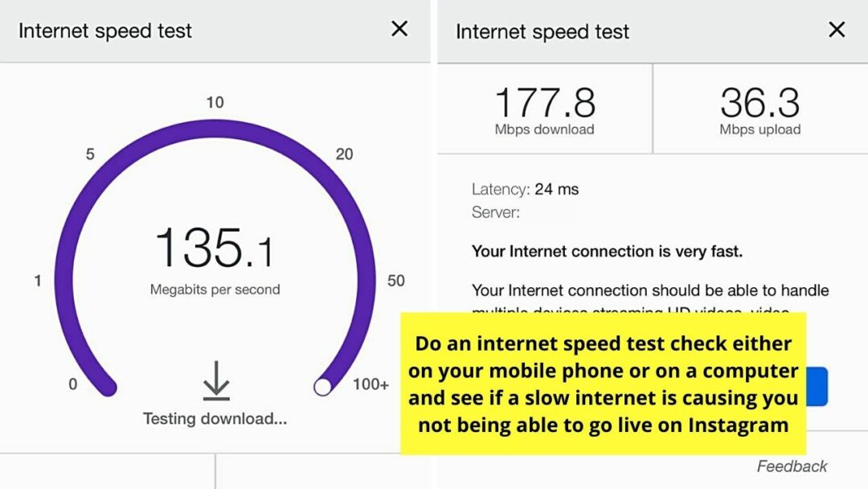Click the left "Internet speed test" title

point(105,31)
